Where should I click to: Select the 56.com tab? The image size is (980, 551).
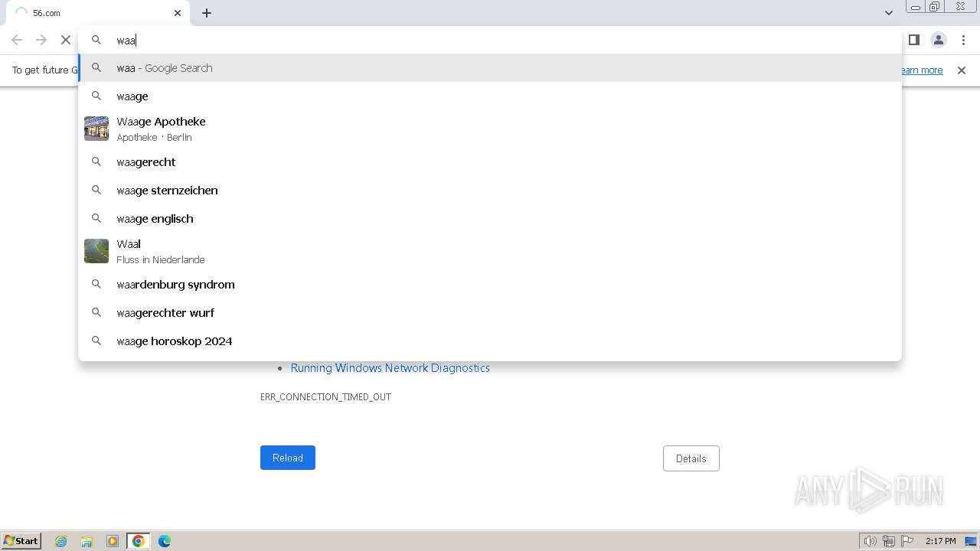click(97, 13)
